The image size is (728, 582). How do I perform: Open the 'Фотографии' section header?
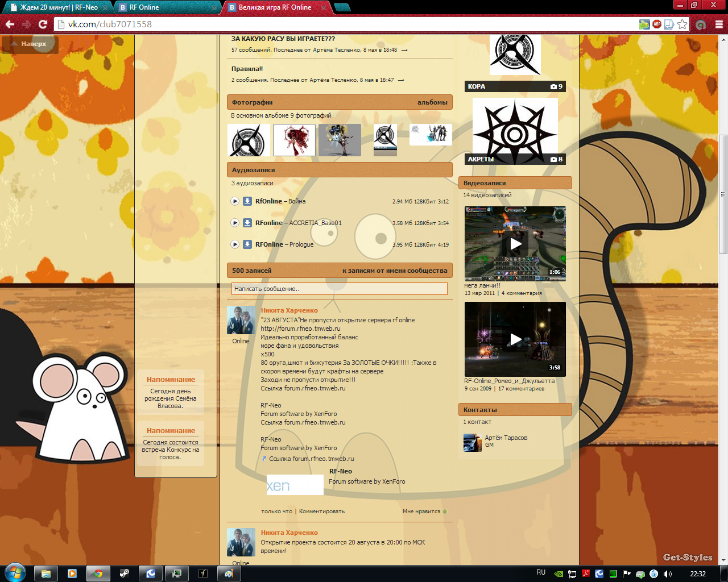[x=253, y=102]
